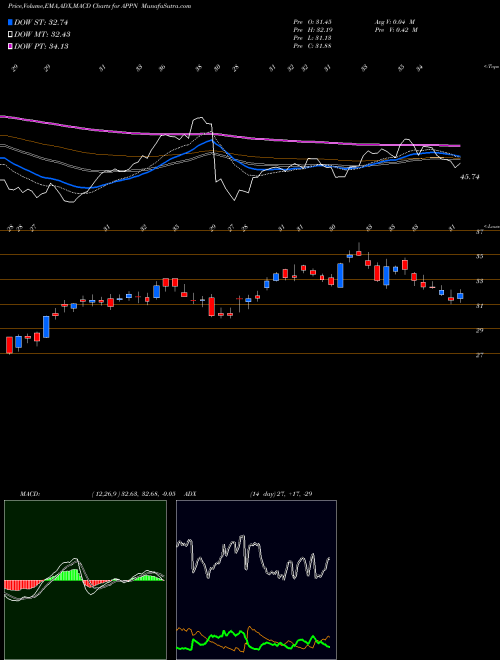Click the 'Pre L: 31.13' low value
This screenshot has height=660, width=500.
click(x=312, y=38)
